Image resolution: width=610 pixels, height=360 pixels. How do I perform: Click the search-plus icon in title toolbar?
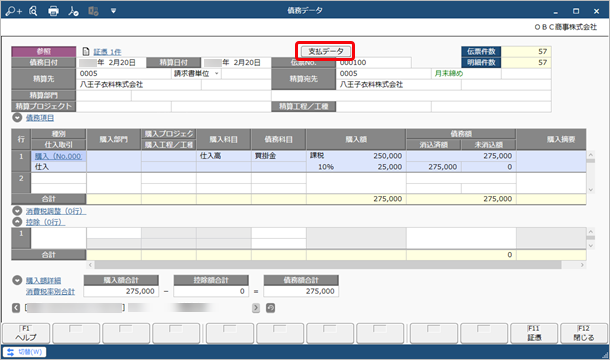tap(13, 11)
